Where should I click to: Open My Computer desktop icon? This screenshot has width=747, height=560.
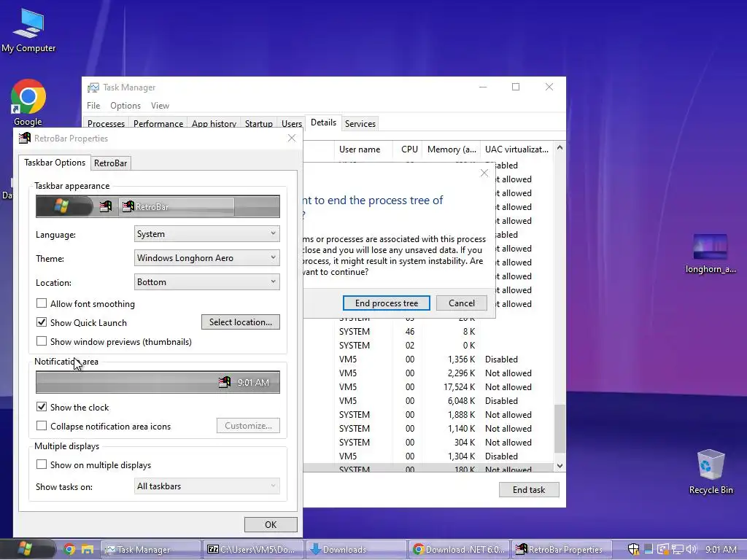28,31
